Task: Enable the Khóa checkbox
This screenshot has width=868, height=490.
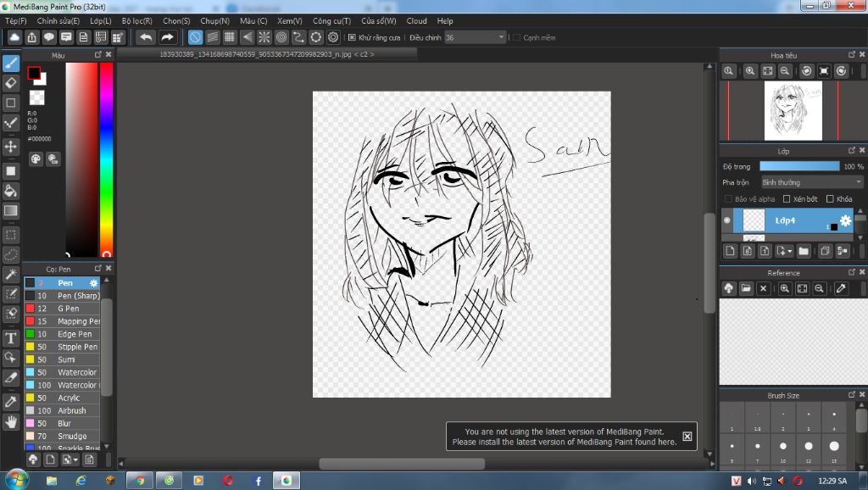Action: pyautogui.click(x=829, y=198)
